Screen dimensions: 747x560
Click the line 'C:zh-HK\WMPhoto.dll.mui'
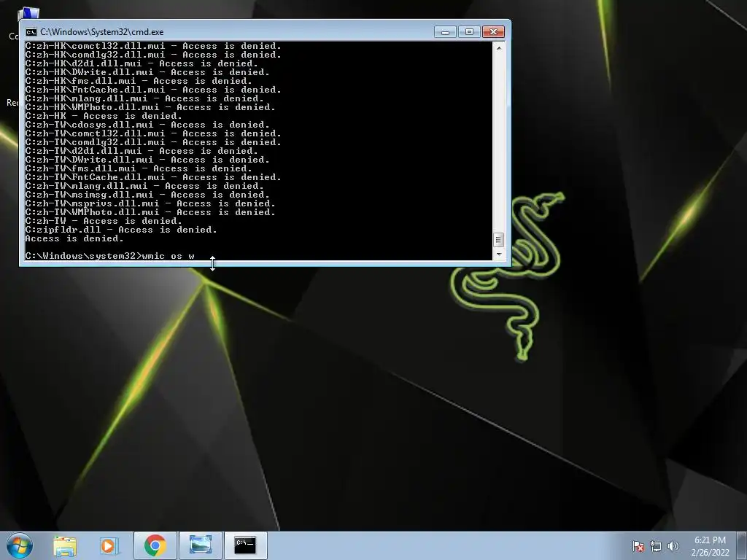click(150, 108)
